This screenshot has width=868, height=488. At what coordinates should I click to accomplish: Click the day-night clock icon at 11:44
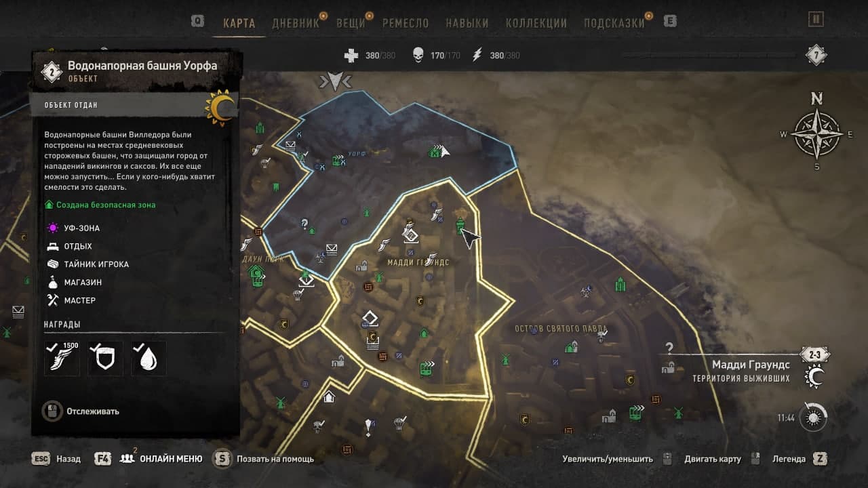[x=813, y=417]
